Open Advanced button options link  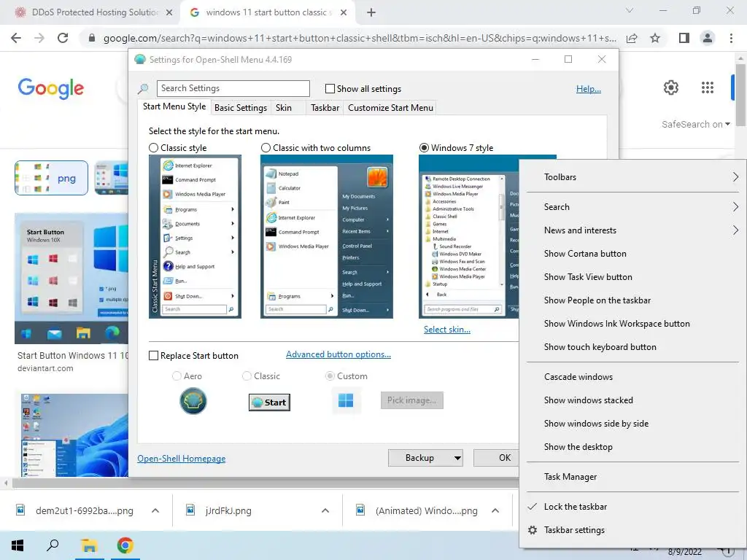coord(338,354)
